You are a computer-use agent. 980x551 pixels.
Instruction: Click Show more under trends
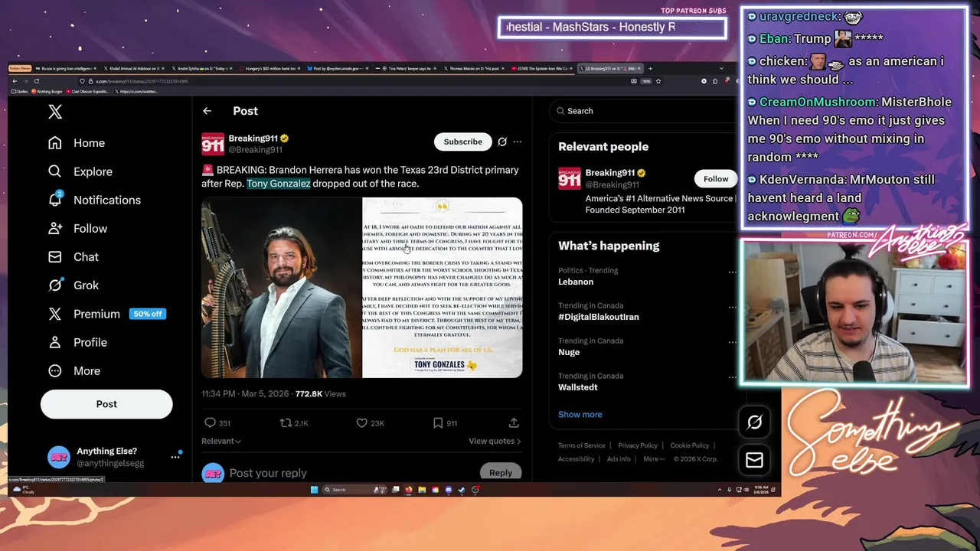[x=580, y=414]
